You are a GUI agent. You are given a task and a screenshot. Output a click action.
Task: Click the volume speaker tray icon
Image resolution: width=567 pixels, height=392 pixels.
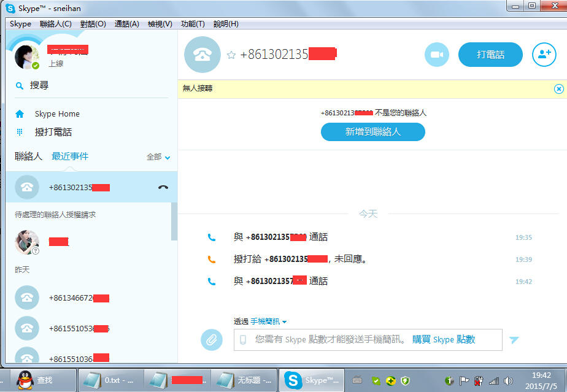[509, 380]
